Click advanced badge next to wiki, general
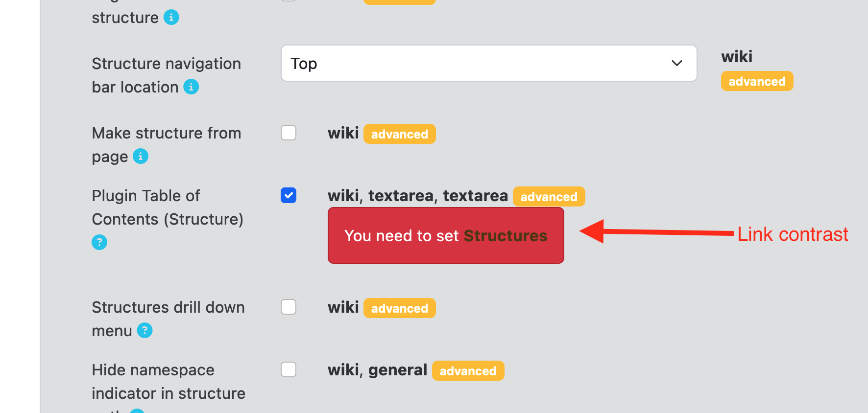Screen dimensions: 868x413 click(468, 371)
